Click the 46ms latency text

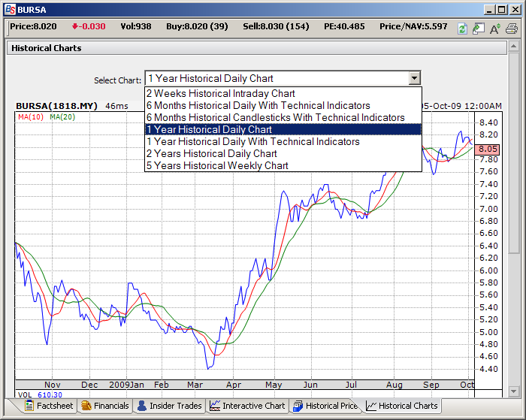tap(116, 106)
